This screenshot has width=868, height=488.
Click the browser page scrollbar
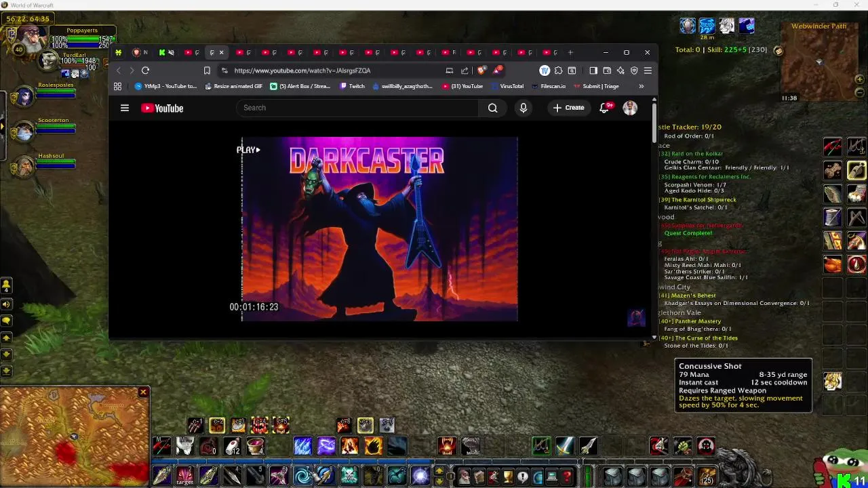[654, 124]
